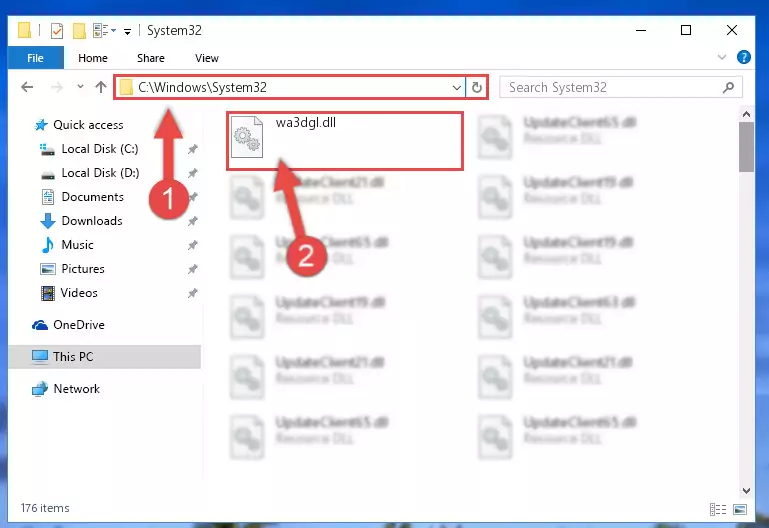Go up one folder level
The height and width of the screenshot is (528, 769).
point(101,87)
